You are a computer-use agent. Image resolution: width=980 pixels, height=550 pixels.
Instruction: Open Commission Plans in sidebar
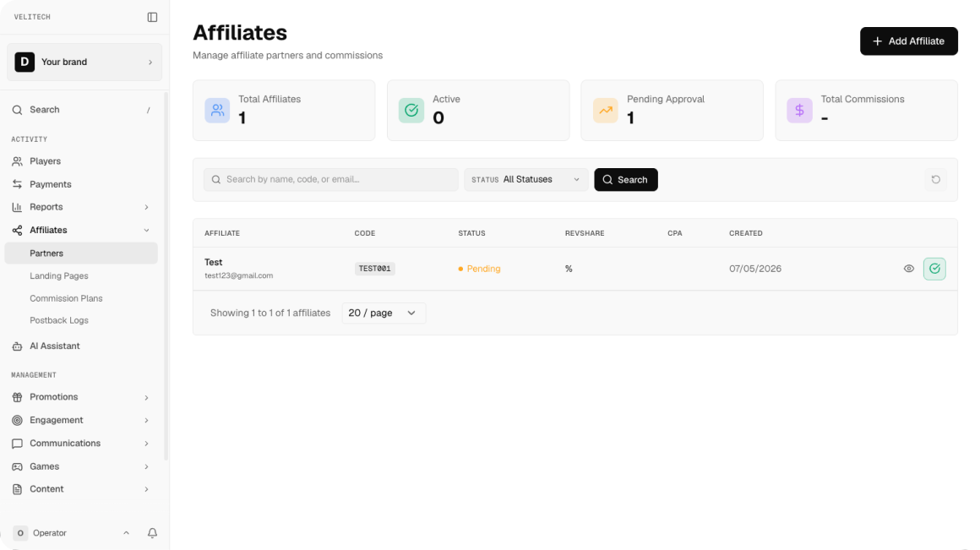click(x=66, y=298)
